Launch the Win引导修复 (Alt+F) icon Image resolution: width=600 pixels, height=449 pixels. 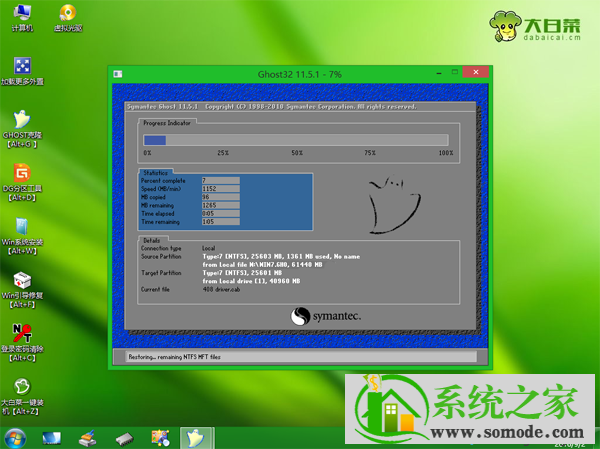(x=22, y=290)
